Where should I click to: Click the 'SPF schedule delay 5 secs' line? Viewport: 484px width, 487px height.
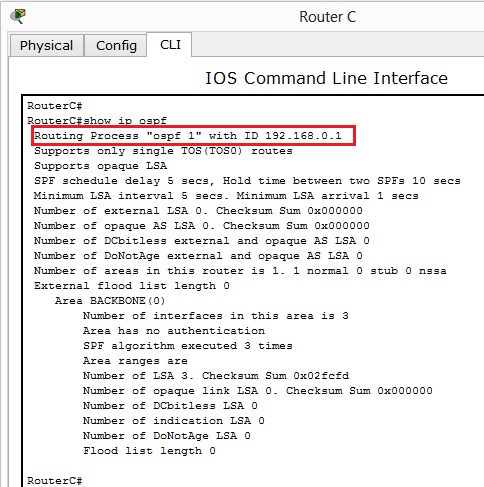(x=247, y=181)
